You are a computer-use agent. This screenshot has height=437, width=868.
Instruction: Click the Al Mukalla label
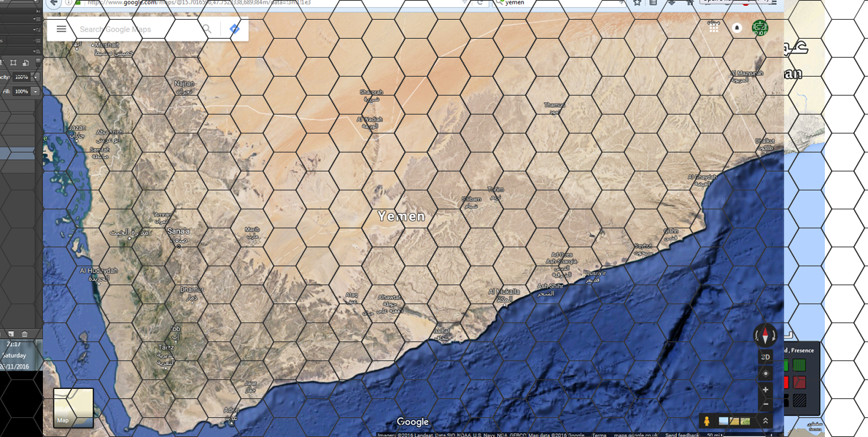(504, 291)
